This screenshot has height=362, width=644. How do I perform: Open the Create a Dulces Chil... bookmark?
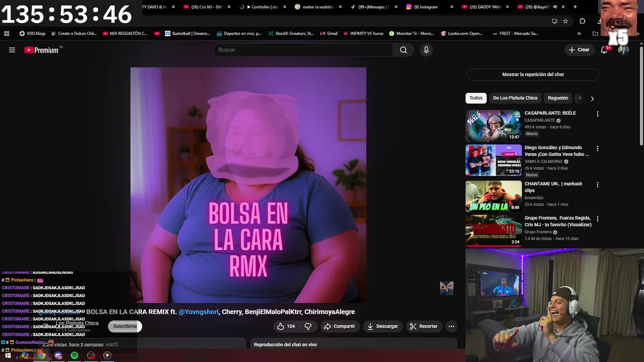pos(73,34)
